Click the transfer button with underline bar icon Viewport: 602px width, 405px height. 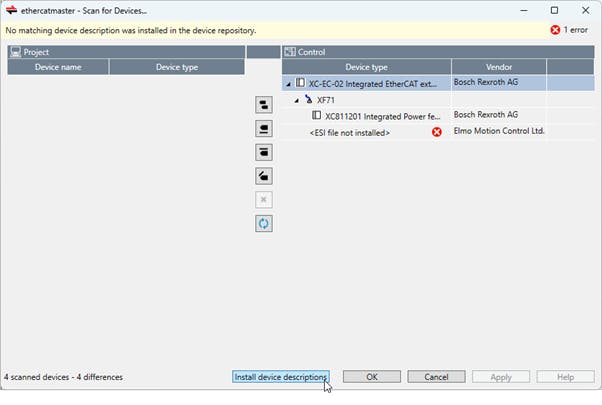click(264, 129)
